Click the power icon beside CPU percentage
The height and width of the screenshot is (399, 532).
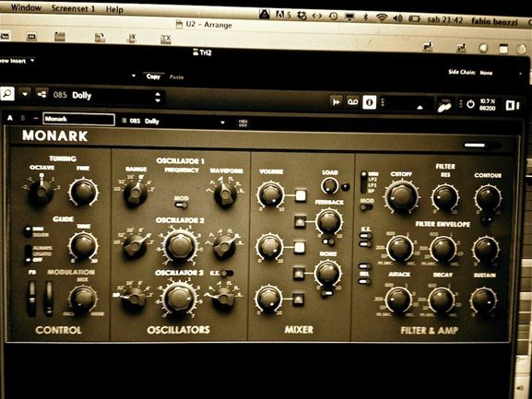click(470, 104)
